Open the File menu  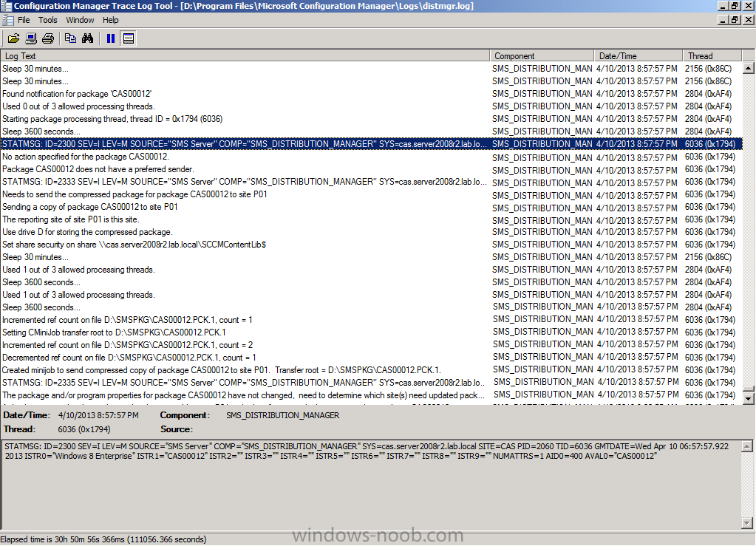pos(24,20)
